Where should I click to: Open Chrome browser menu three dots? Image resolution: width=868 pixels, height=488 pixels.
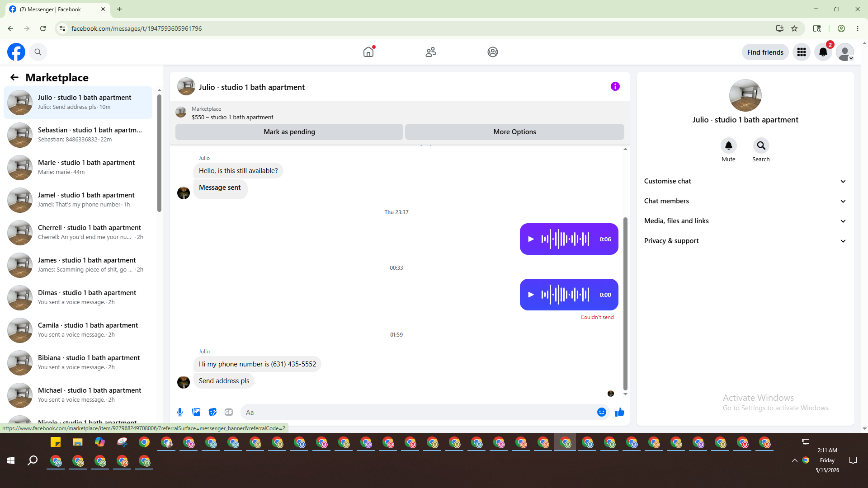[x=858, y=28]
